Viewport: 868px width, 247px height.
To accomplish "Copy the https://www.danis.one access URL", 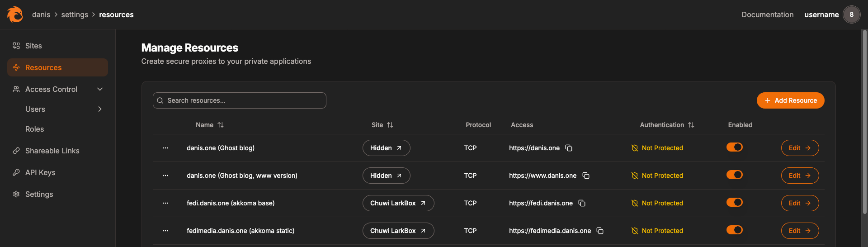I will (586, 176).
